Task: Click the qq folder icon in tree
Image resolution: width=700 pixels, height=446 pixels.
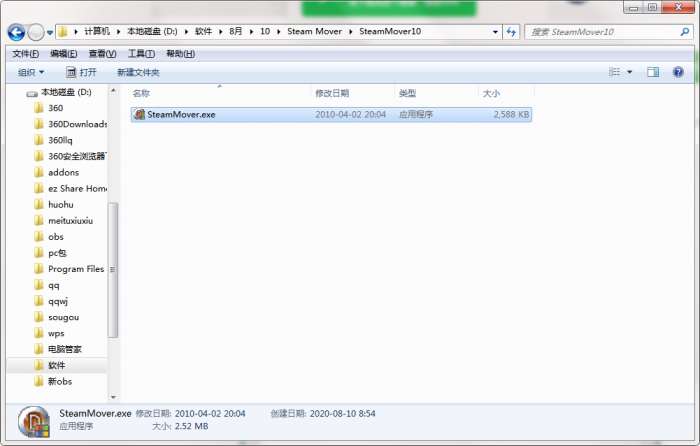Action: coord(39,285)
